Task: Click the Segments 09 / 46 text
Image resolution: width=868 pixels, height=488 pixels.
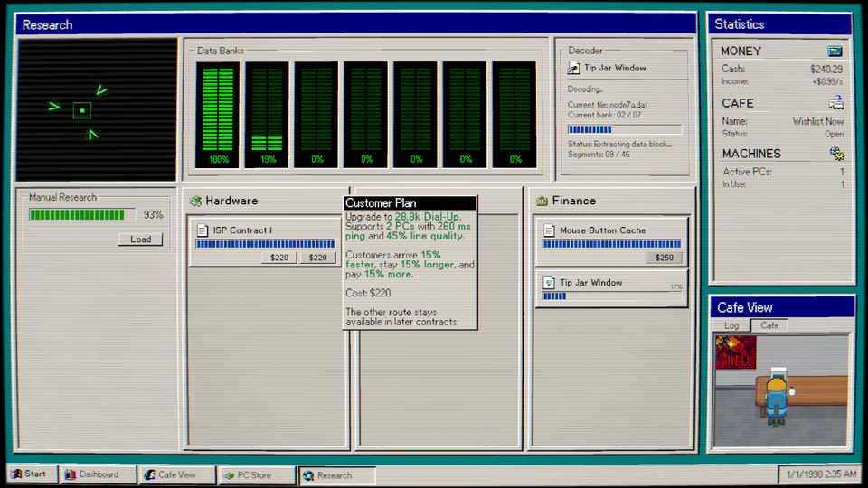Action: click(599, 155)
